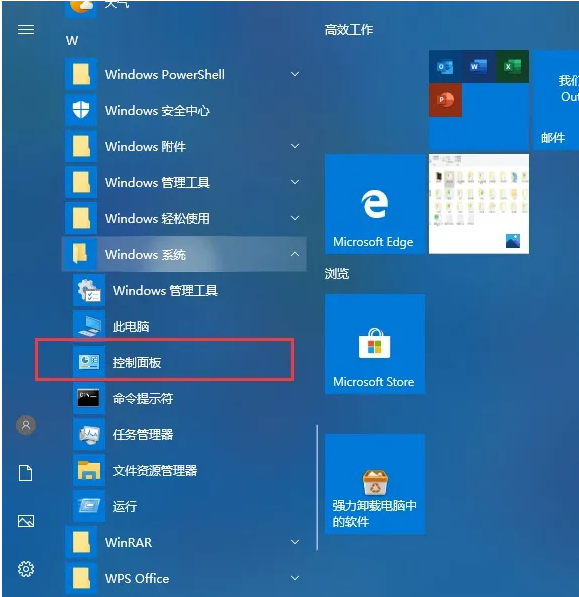Viewport: 579px width, 597px height.
Task: Click the WPS Office label
Action: coord(137,578)
